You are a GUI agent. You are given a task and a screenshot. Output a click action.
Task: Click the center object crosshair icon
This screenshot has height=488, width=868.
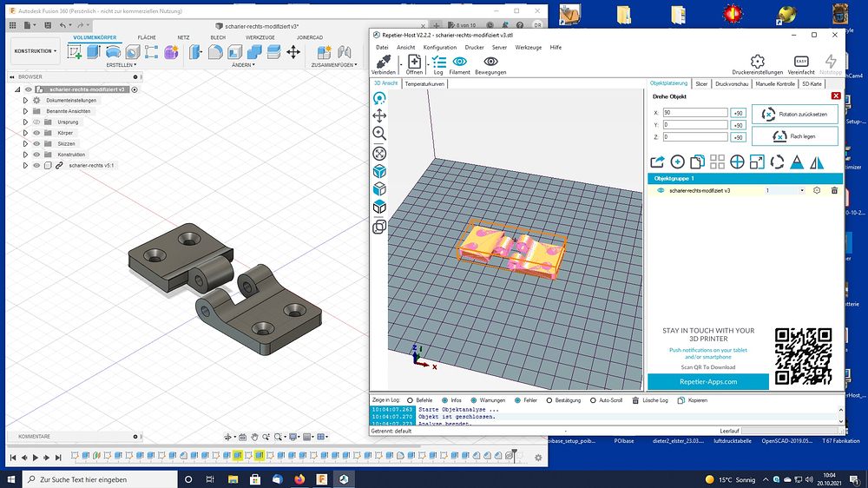click(737, 162)
